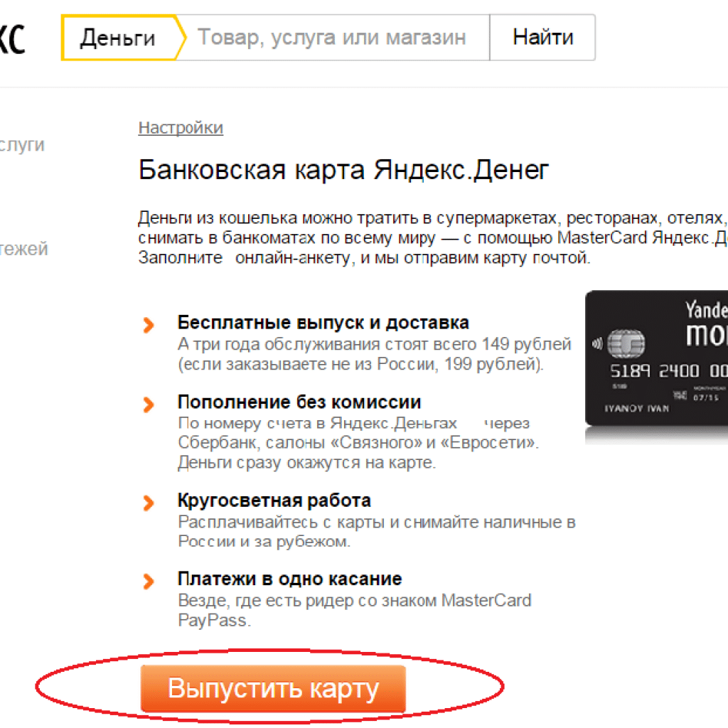Click the Пополнение без комиссии heading
This screenshot has height=728, width=728.
point(299,402)
